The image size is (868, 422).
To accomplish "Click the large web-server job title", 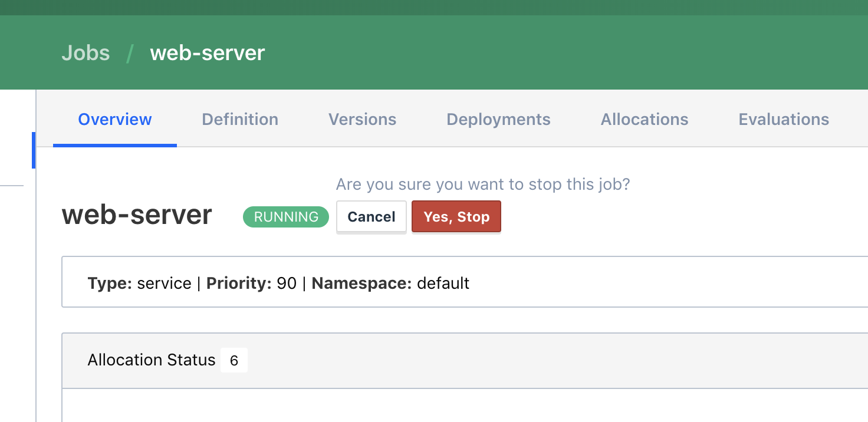I will click(137, 215).
